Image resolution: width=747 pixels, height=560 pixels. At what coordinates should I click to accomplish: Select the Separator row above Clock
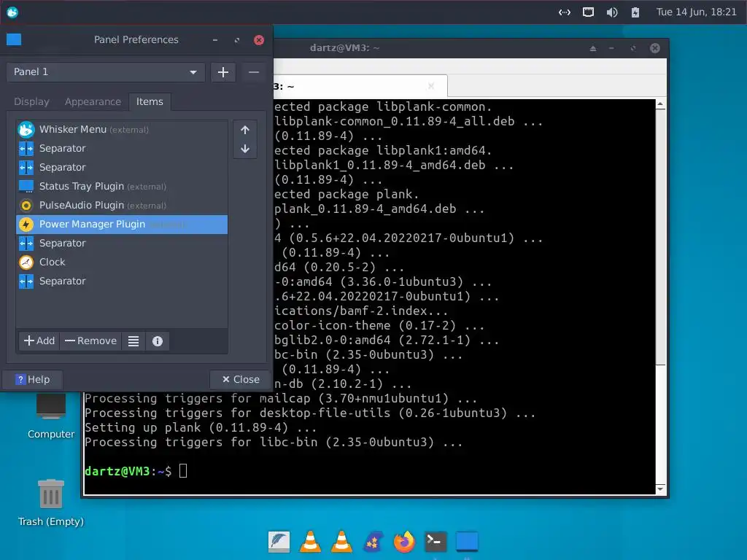pos(122,243)
